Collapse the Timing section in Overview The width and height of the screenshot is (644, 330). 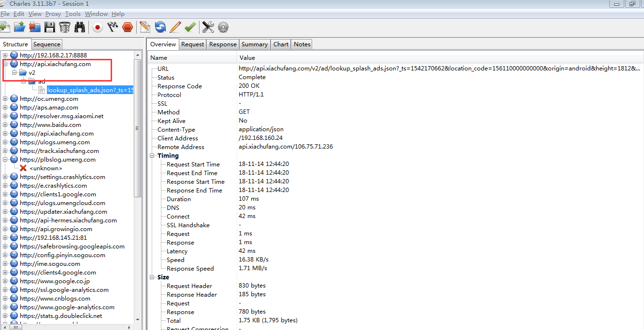coord(153,156)
